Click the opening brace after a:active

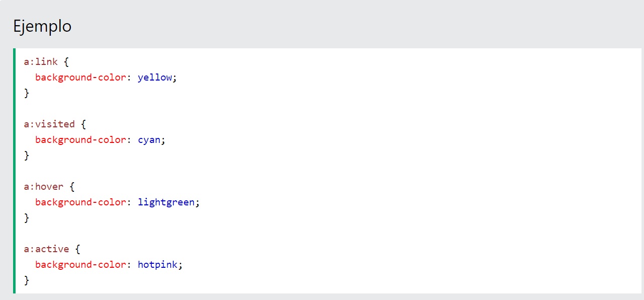coord(78,249)
